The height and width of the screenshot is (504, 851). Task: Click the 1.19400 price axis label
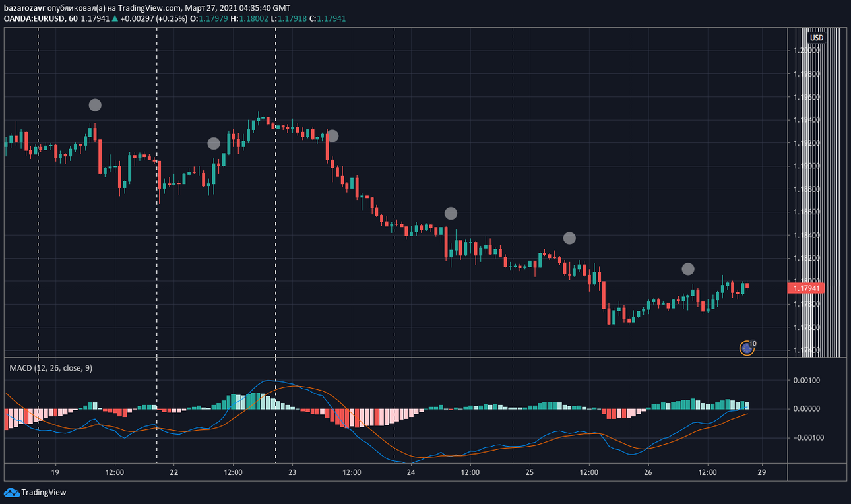point(807,120)
